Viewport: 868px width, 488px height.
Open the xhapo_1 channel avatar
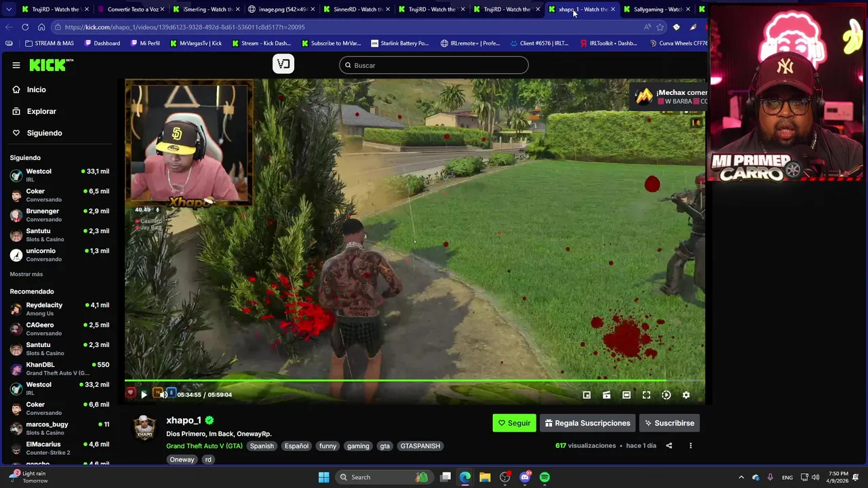pyautogui.click(x=144, y=427)
